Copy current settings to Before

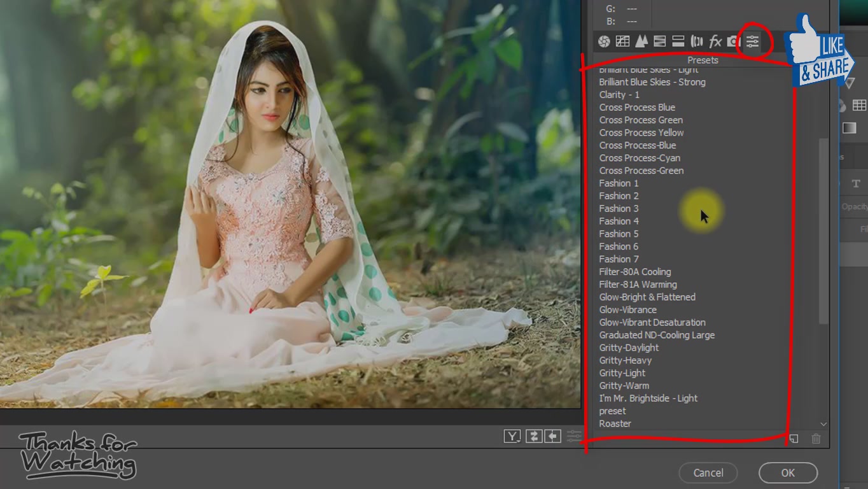(x=552, y=436)
